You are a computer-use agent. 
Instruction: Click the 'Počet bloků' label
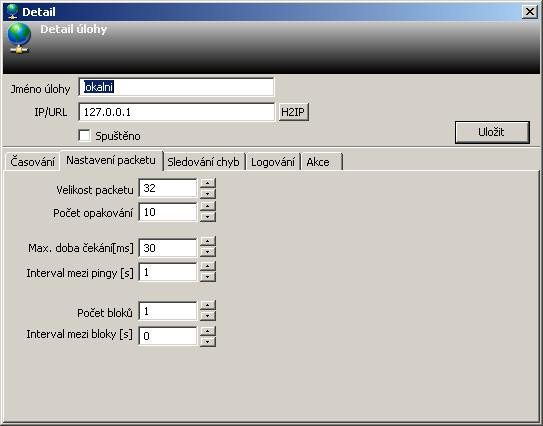coord(105,313)
